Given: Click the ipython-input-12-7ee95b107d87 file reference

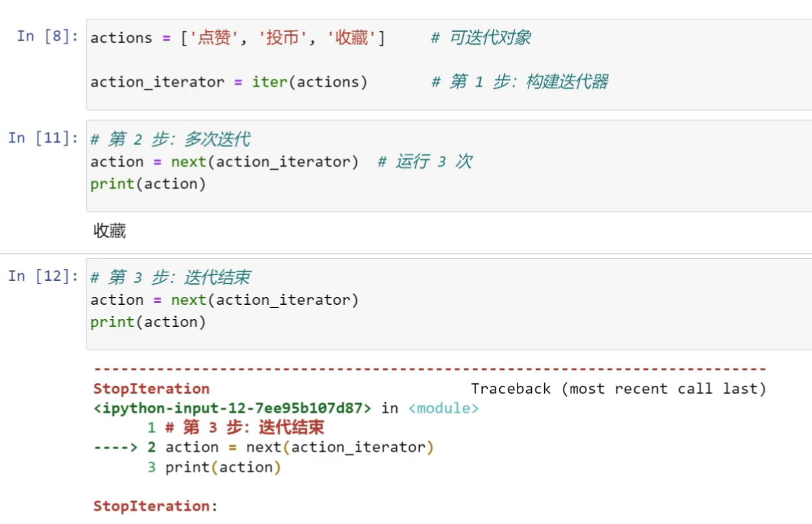Looking at the screenshot, I should point(232,409).
